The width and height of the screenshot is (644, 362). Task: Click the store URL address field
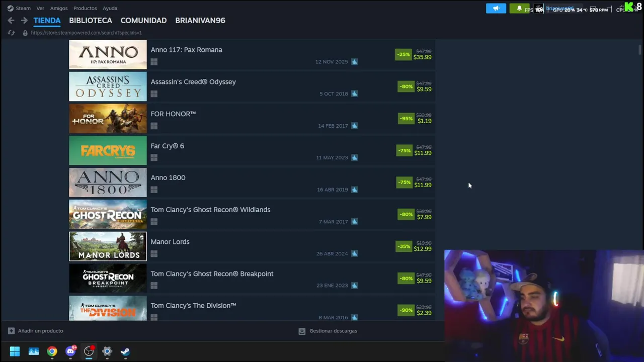tap(86, 33)
